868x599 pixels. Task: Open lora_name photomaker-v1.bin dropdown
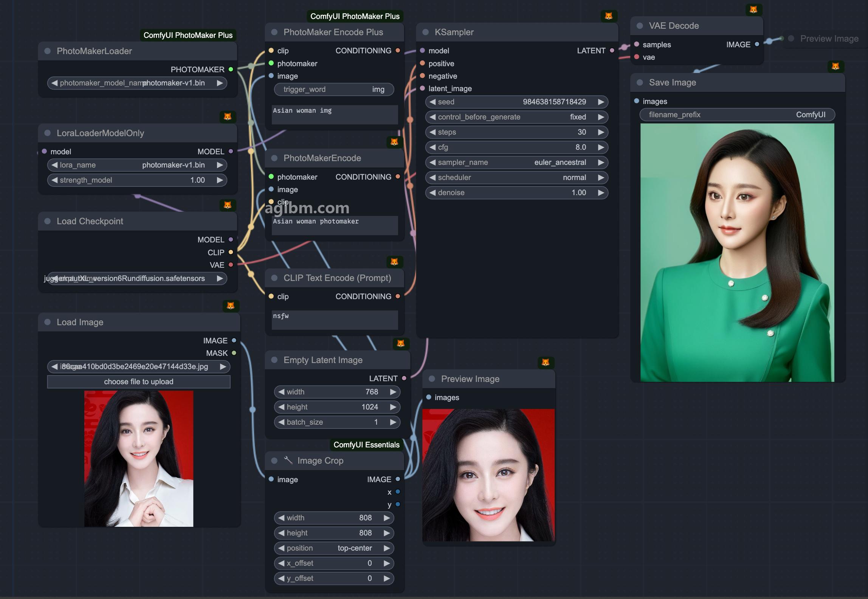(137, 165)
